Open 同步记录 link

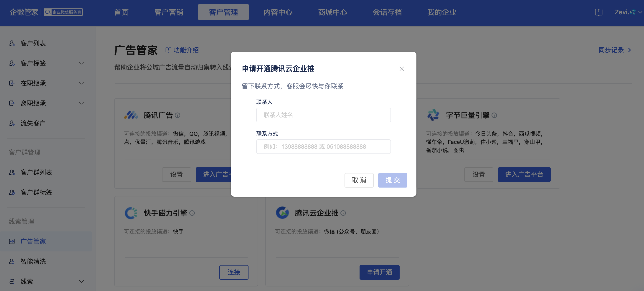pos(611,50)
